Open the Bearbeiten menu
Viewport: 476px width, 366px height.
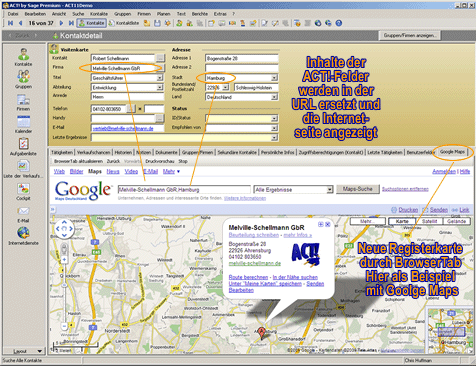pyautogui.click(x=35, y=14)
